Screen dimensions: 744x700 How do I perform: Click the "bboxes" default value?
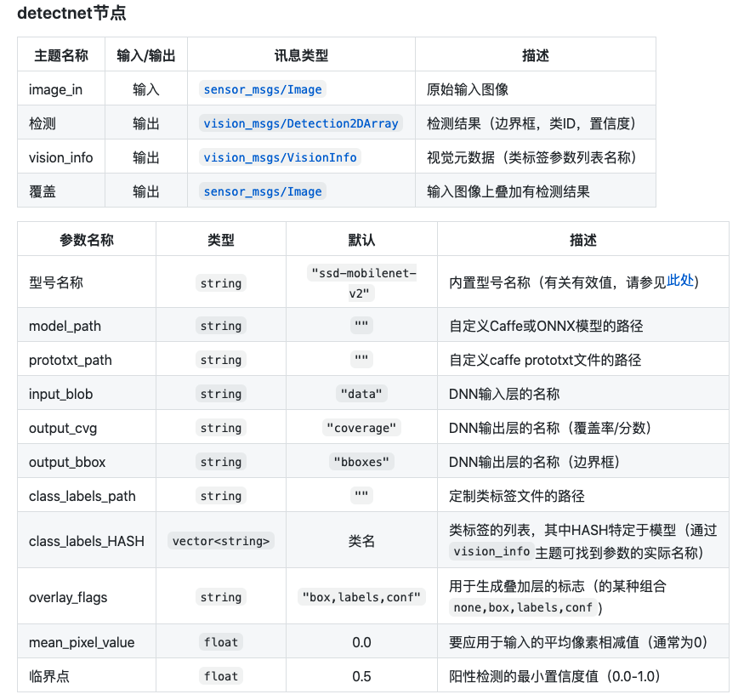point(361,462)
